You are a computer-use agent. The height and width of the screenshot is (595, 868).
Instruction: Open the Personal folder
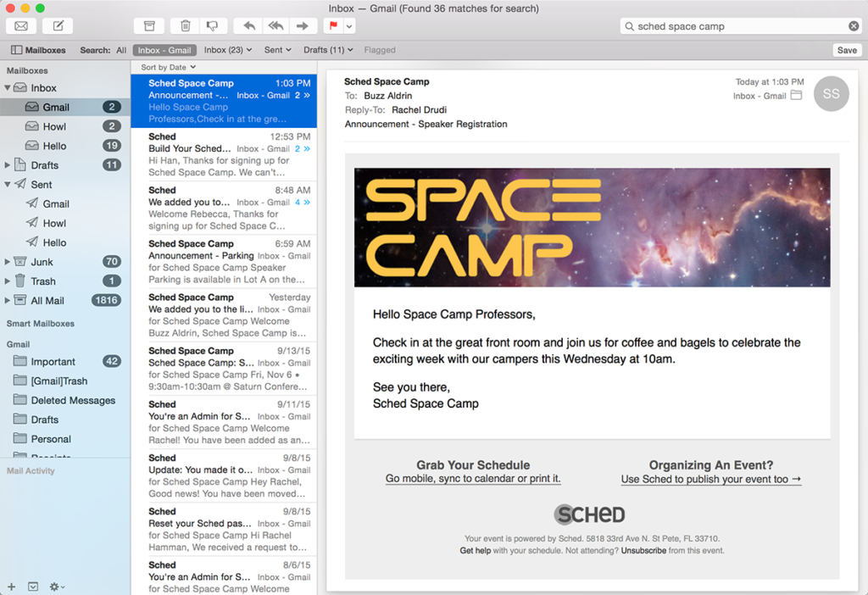64,439
